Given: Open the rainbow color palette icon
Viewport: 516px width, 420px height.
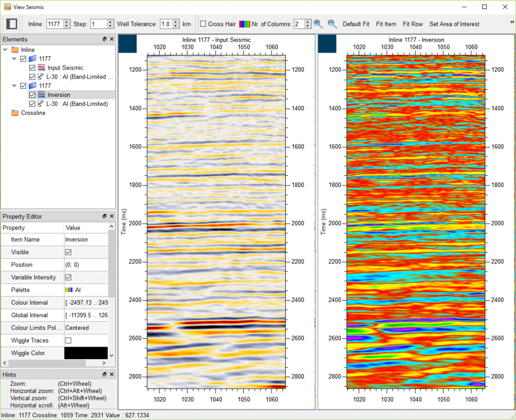Looking at the screenshot, I should click(244, 24).
